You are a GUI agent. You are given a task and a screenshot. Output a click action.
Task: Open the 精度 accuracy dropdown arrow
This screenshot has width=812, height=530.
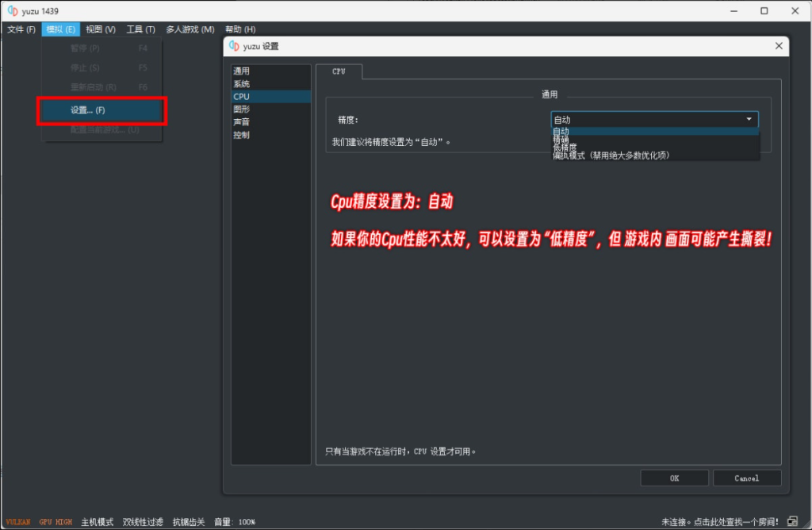(749, 119)
